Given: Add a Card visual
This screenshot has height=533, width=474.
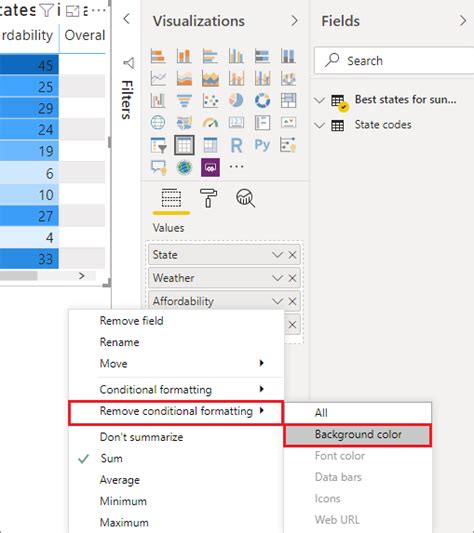Looking at the screenshot, I should tap(236, 122).
